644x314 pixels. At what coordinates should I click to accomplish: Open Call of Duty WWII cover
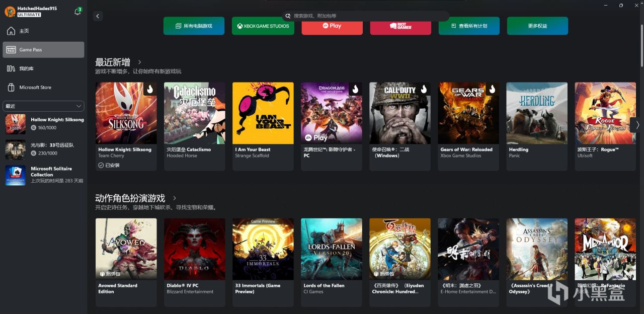(399, 113)
